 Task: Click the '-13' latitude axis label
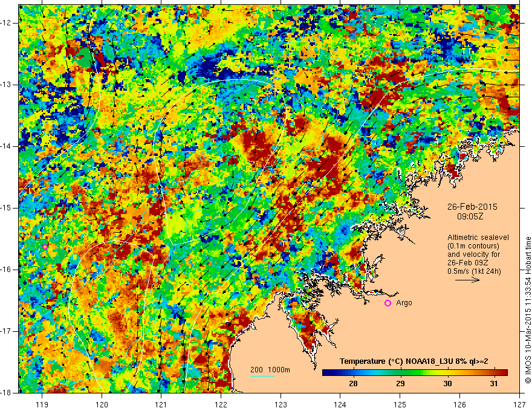(7, 85)
